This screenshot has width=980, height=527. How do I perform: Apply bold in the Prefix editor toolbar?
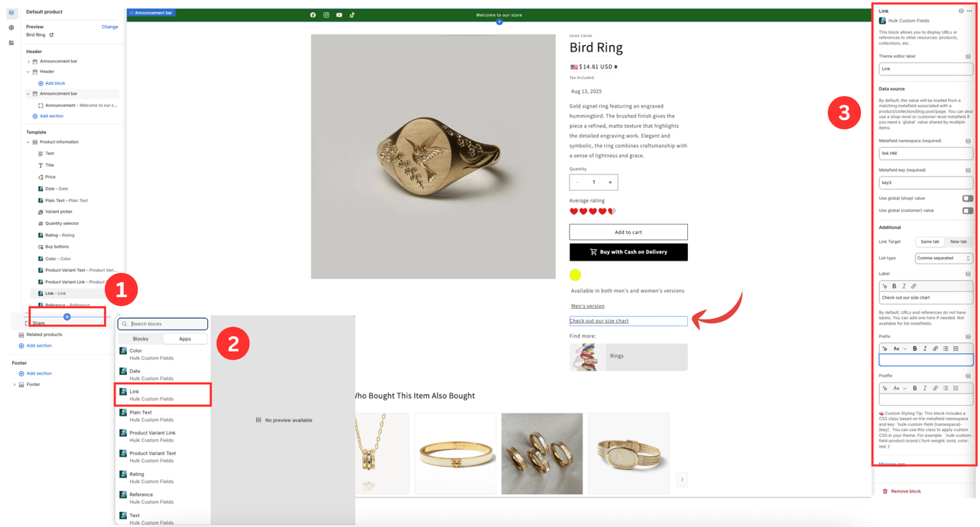click(x=915, y=349)
